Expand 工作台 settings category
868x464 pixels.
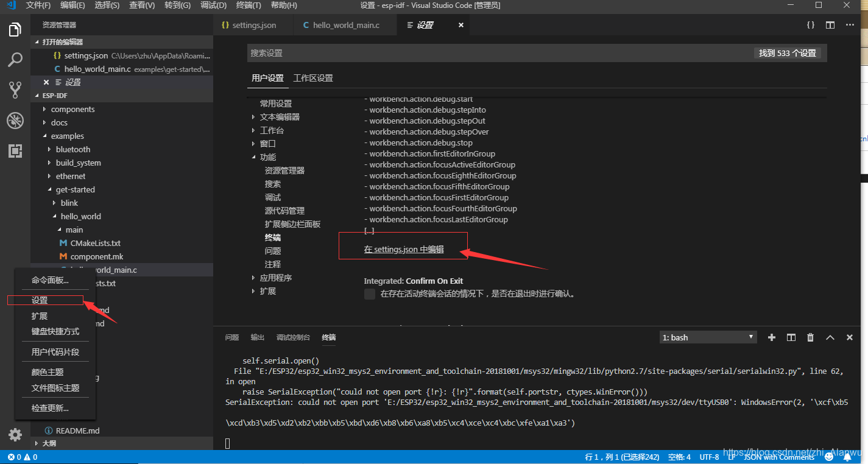[272, 130]
